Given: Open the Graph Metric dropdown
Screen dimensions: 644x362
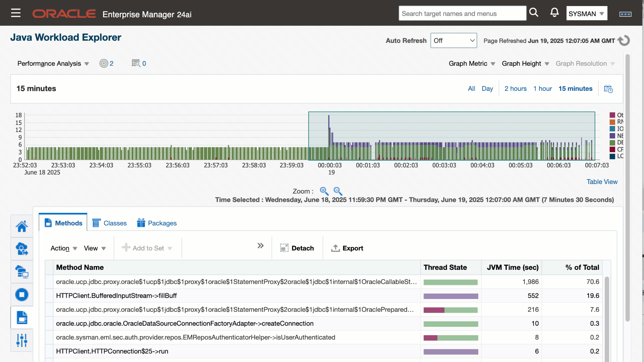Looking at the screenshot, I should (472, 64).
